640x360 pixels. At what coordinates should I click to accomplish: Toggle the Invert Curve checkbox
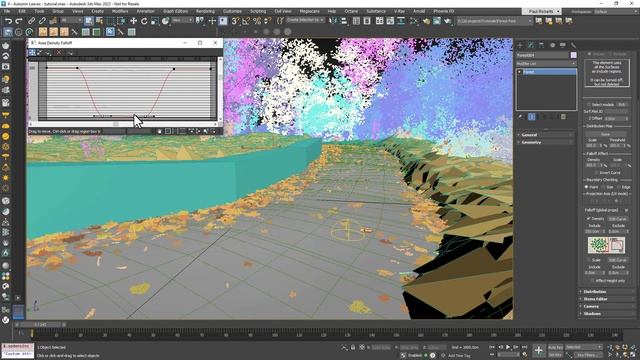point(596,173)
